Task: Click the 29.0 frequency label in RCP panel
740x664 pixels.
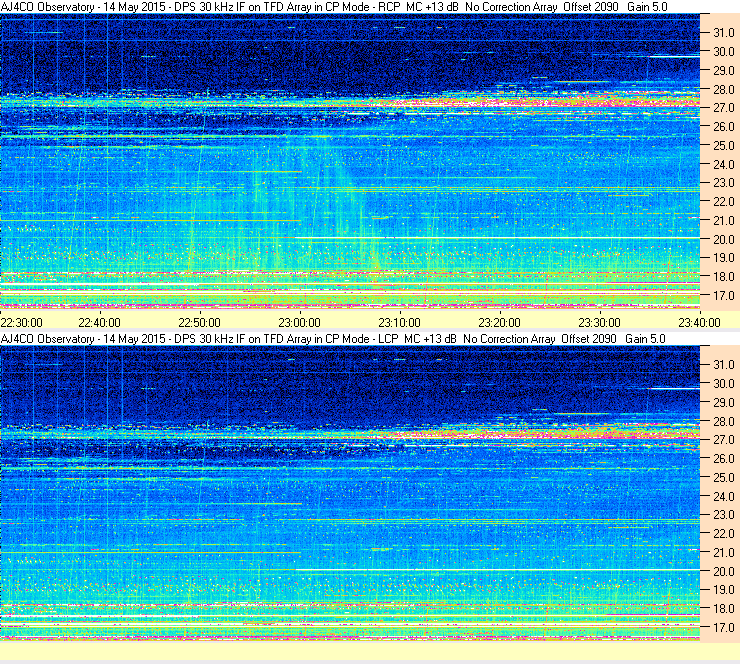Action: pos(723,70)
